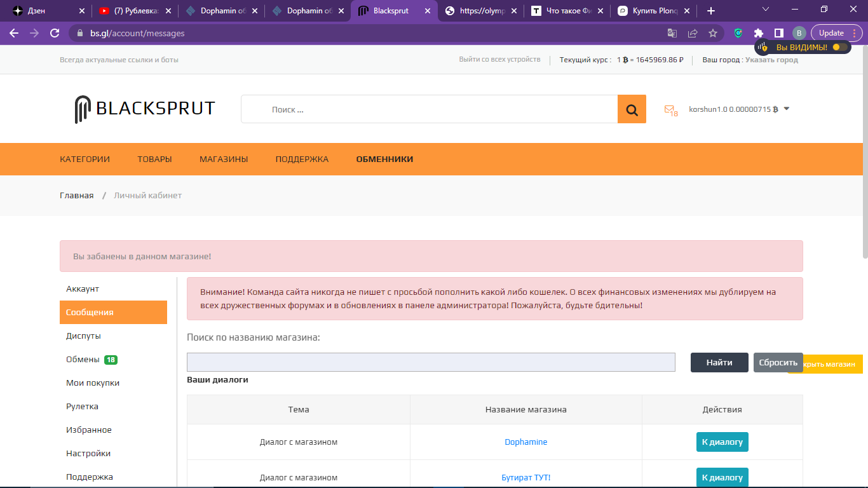Open ПОДДЕРЖКА in the orange navigation bar

(x=302, y=159)
